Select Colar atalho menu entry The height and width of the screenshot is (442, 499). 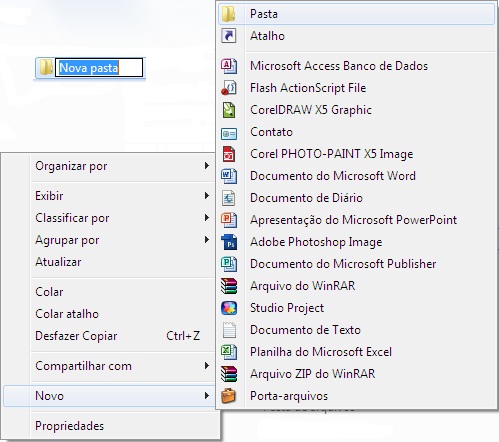67,314
